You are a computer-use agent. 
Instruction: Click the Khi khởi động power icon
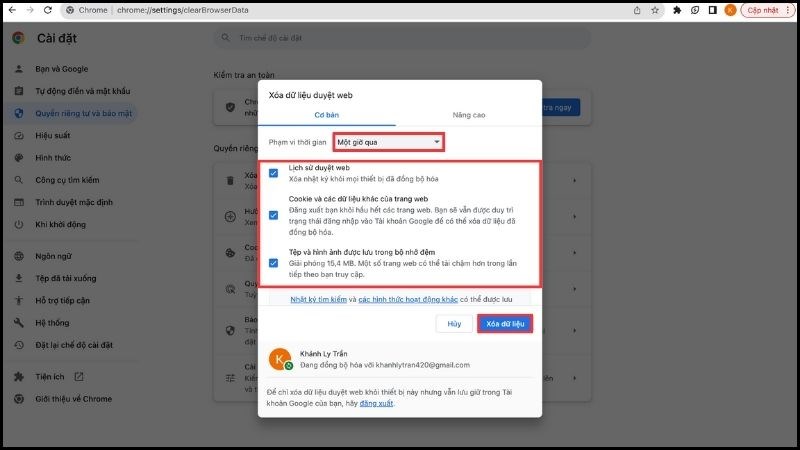click(x=19, y=224)
